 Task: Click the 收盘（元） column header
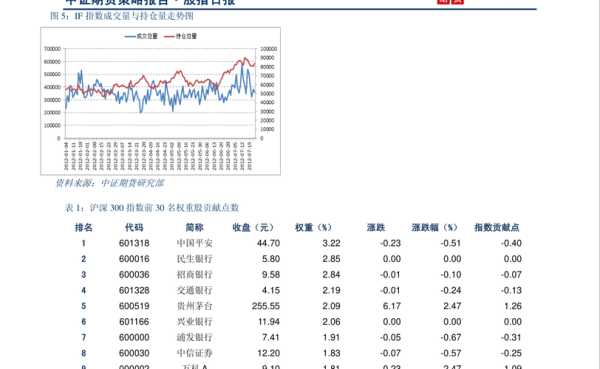pyautogui.click(x=253, y=228)
